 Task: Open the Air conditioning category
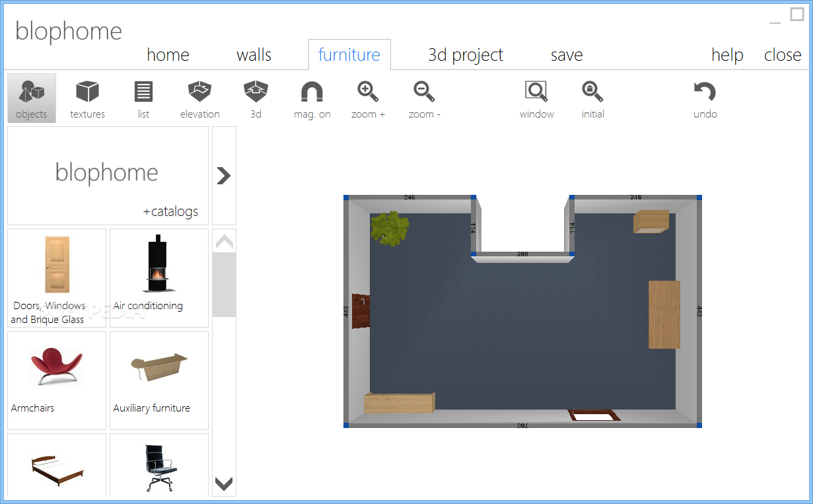point(159,278)
